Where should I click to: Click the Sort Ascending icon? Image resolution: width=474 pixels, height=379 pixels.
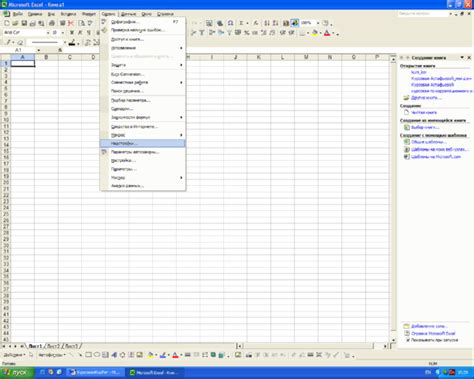pyautogui.click(x=267, y=23)
